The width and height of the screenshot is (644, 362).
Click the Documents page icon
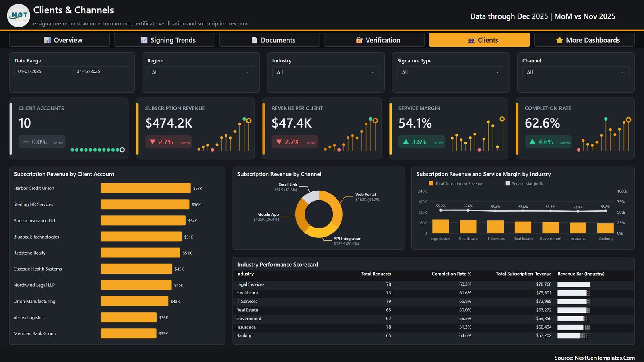tap(254, 40)
